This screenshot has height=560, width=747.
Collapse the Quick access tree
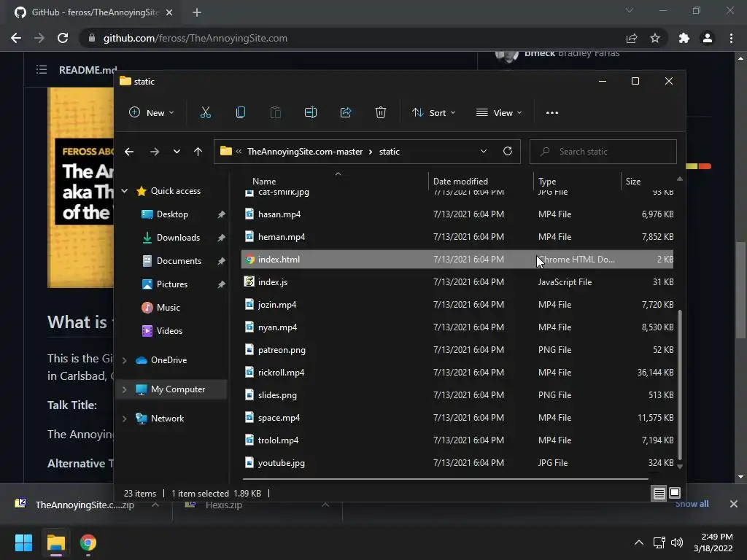pos(125,191)
